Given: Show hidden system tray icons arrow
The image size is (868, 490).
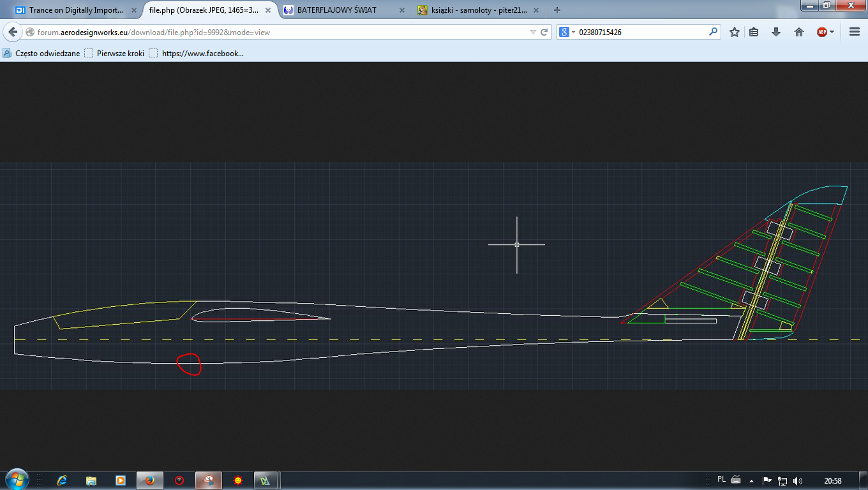Looking at the screenshot, I should (x=751, y=480).
